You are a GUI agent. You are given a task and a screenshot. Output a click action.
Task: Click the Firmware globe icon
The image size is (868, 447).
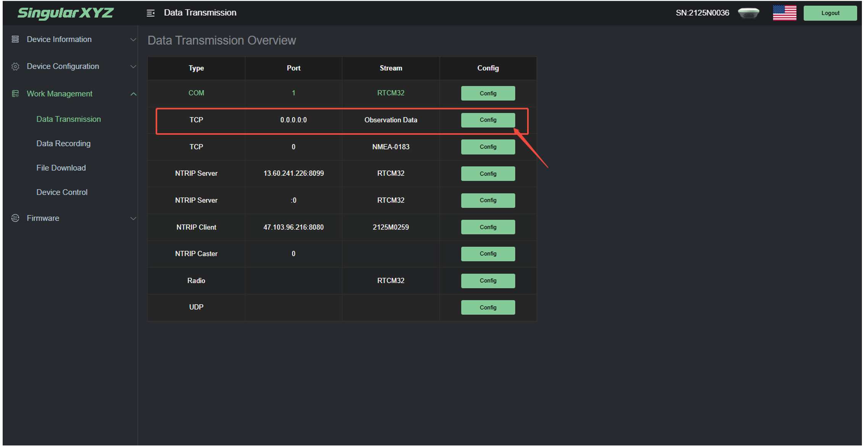click(x=15, y=218)
